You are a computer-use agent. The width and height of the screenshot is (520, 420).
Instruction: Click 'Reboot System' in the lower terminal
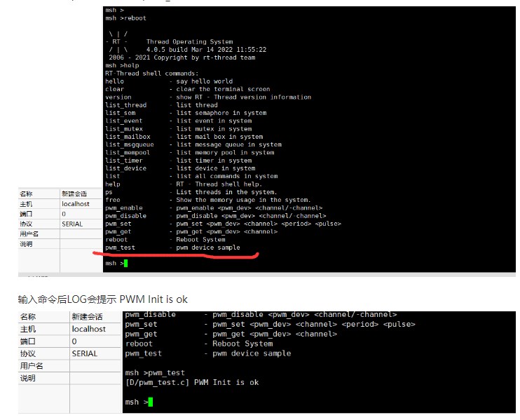click(242, 344)
